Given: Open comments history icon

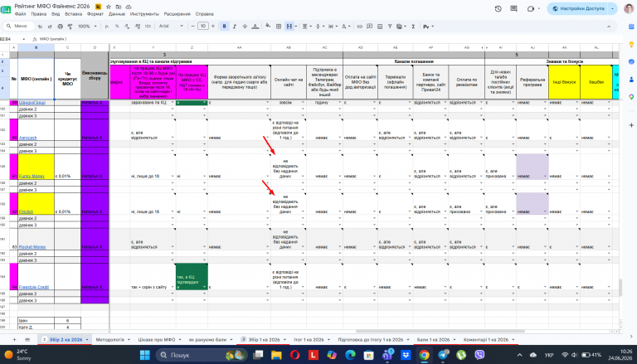Looking at the screenshot, I should (513, 8).
